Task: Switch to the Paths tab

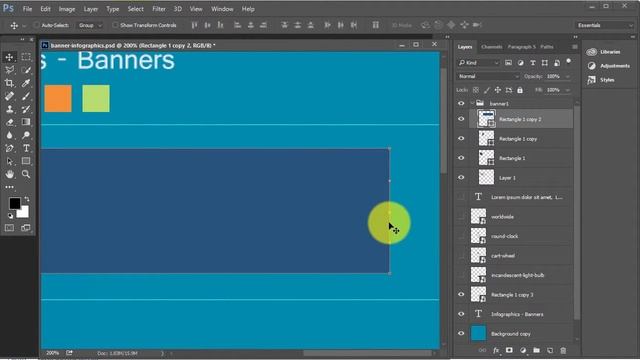Action: pos(547,47)
